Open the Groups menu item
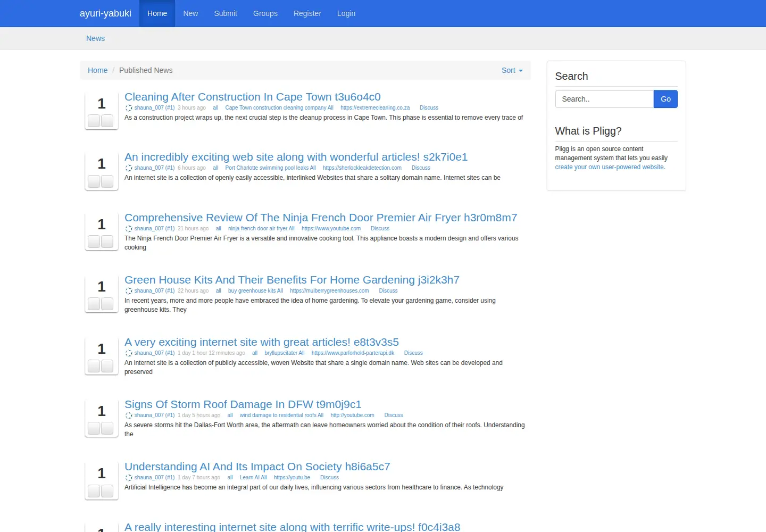Viewport: 766px width, 532px height. coord(265,13)
